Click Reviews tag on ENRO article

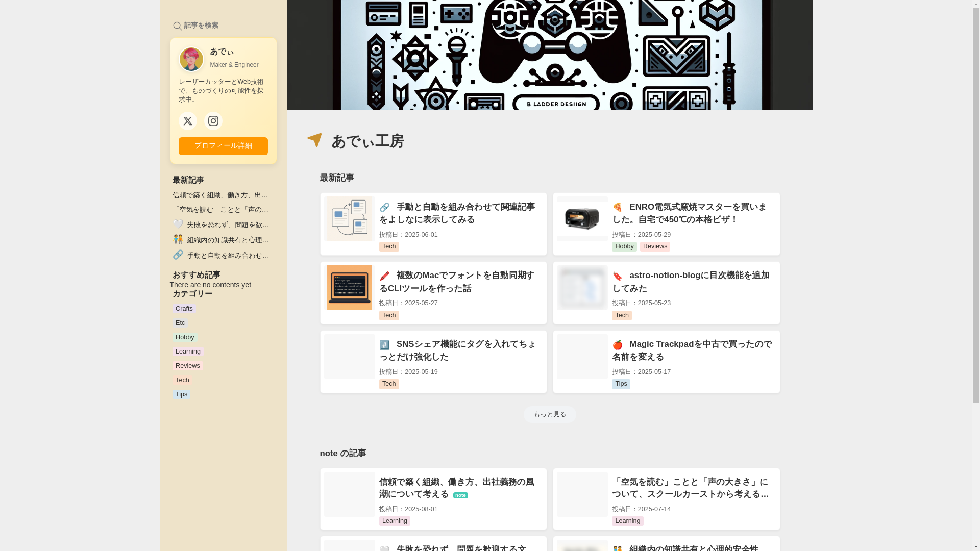point(655,246)
